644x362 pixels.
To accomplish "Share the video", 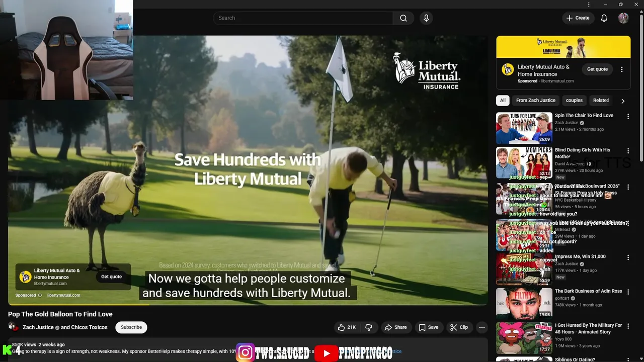I will point(395,327).
